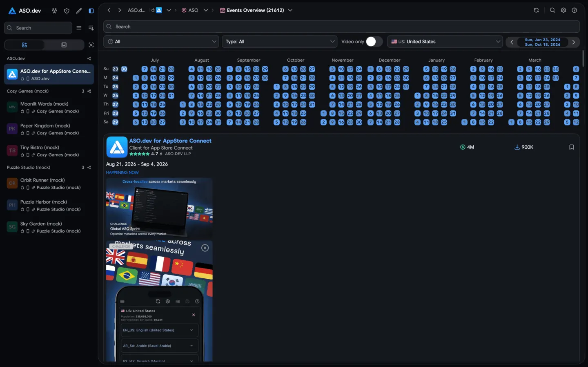Switch to the bookmarks tab in sidebar
The height and width of the screenshot is (367, 588).
coord(64,45)
